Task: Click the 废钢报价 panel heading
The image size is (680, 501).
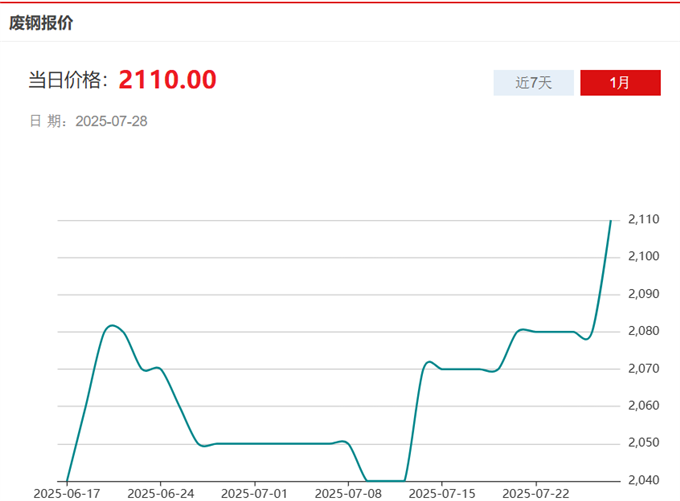Action: (41, 22)
